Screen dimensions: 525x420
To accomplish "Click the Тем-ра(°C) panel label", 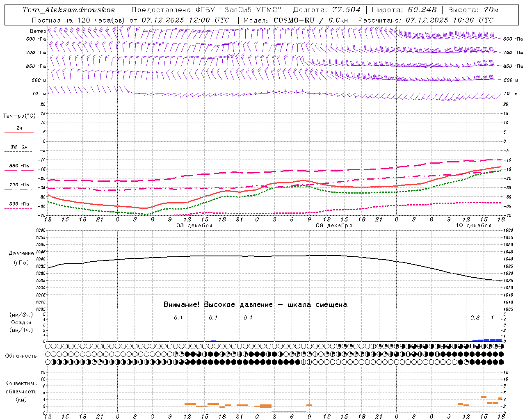I will click(x=19, y=116).
